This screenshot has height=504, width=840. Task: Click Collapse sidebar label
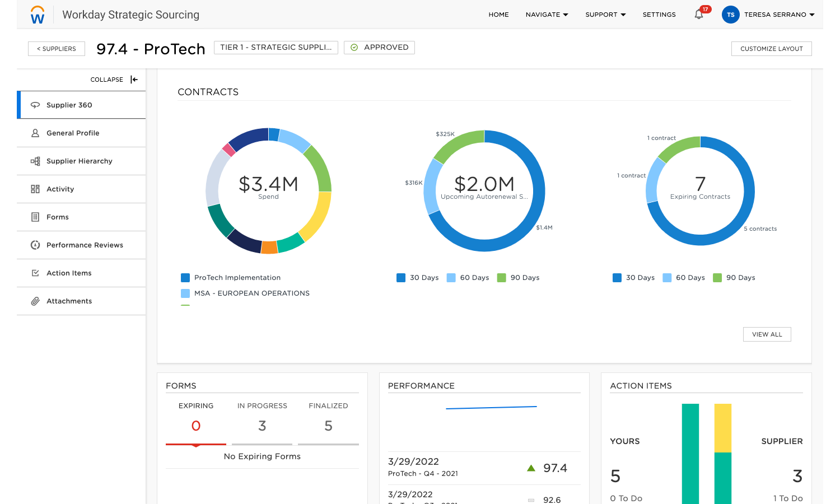(107, 80)
